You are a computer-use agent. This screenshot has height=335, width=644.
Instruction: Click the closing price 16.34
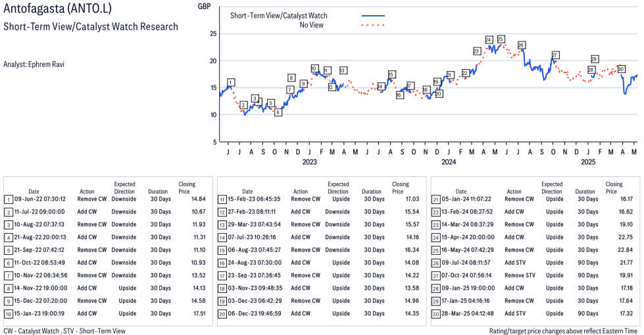pyautogui.click(x=412, y=250)
